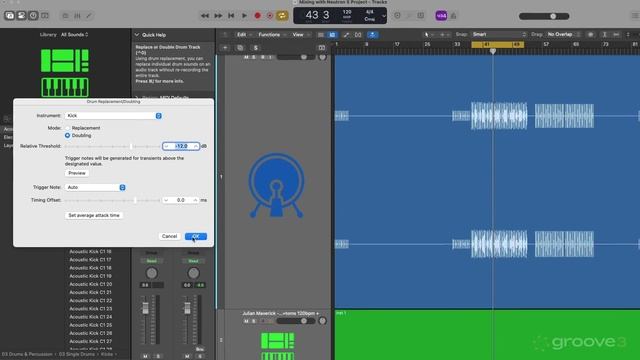Select the Doubling mode radio button
Viewport: 640px width, 360px height.
coord(68,135)
